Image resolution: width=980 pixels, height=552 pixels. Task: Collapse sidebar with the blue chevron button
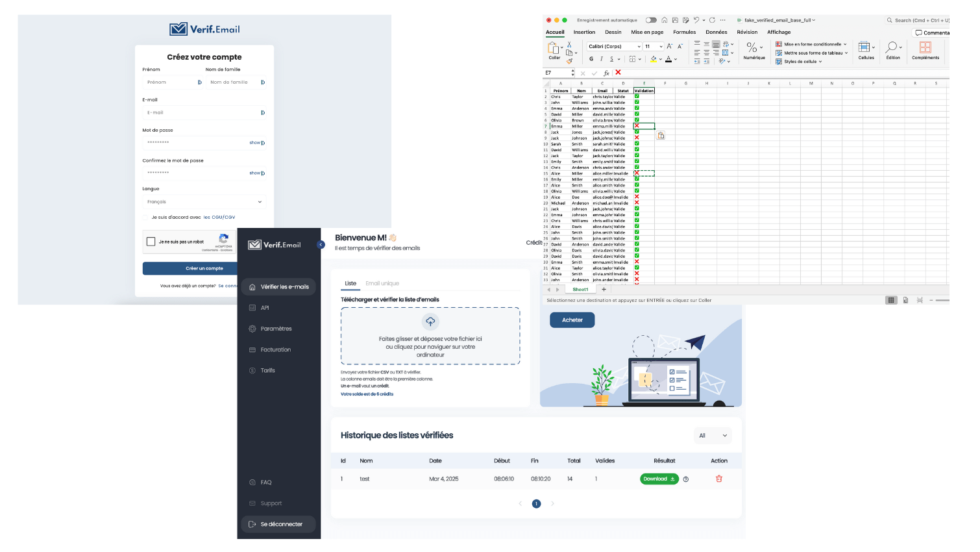tap(321, 245)
